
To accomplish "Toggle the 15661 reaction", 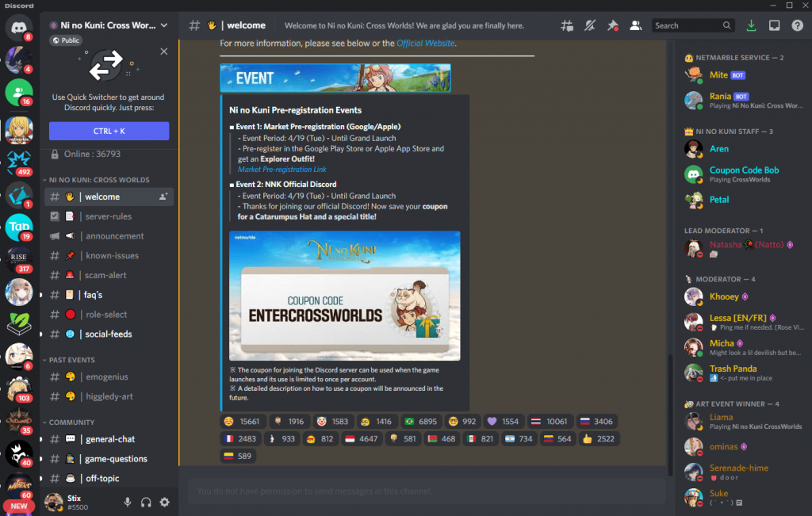I will point(243,422).
